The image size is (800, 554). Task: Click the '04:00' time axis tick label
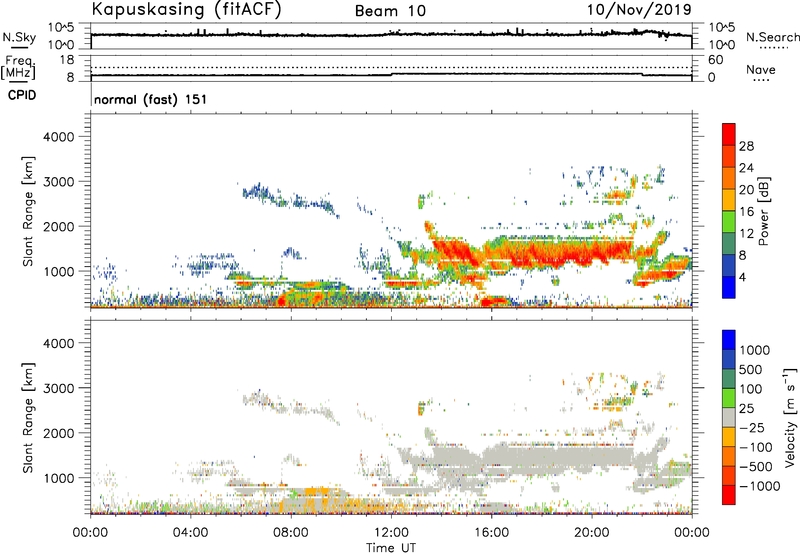pos(190,533)
